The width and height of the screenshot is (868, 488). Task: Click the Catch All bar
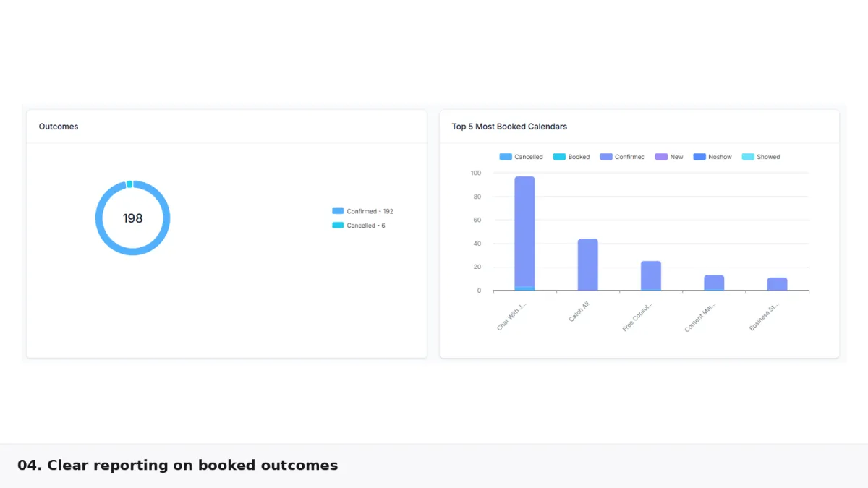587,265
